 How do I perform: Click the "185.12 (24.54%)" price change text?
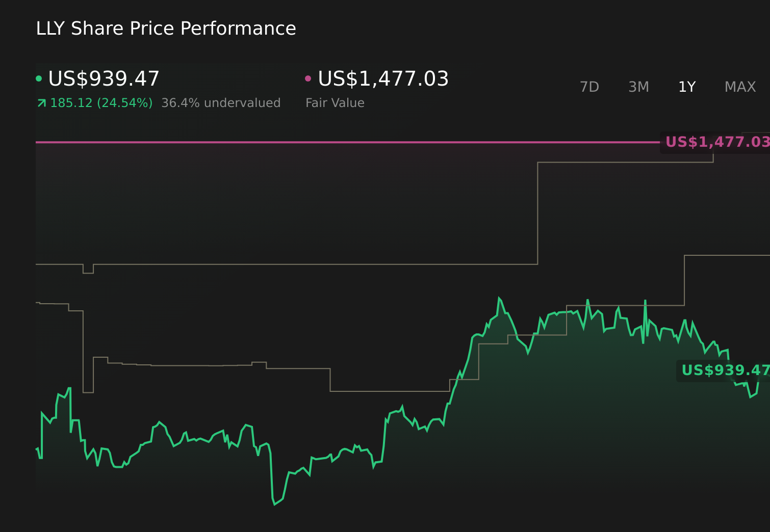pos(101,103)
